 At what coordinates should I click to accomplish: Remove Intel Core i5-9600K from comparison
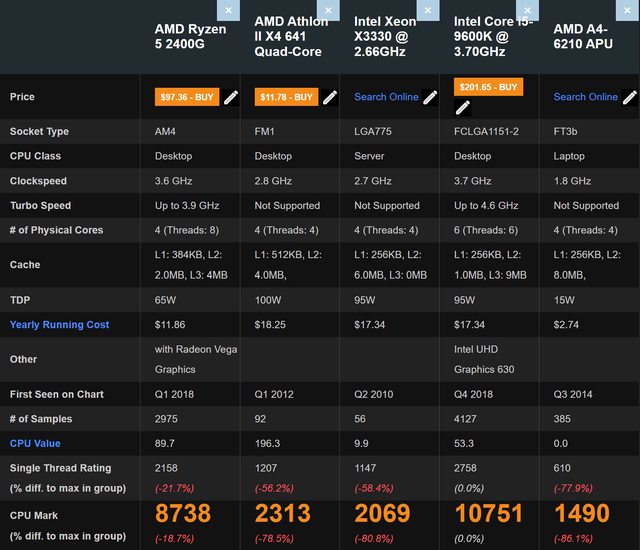(529, 10)
